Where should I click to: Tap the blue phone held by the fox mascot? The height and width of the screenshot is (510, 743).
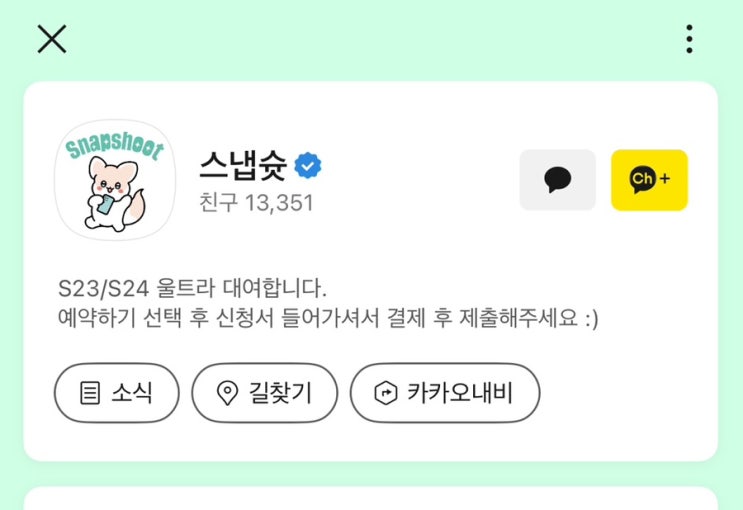click(105, 204)
